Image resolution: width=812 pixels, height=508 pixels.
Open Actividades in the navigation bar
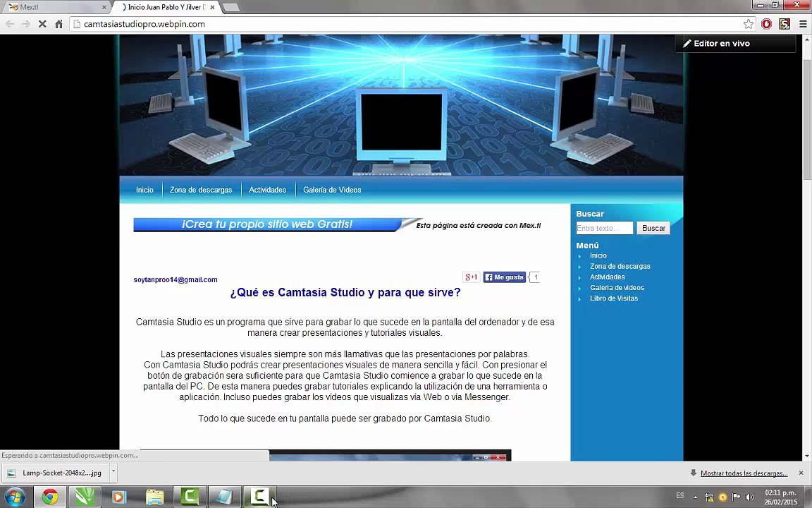click(267, 190)
